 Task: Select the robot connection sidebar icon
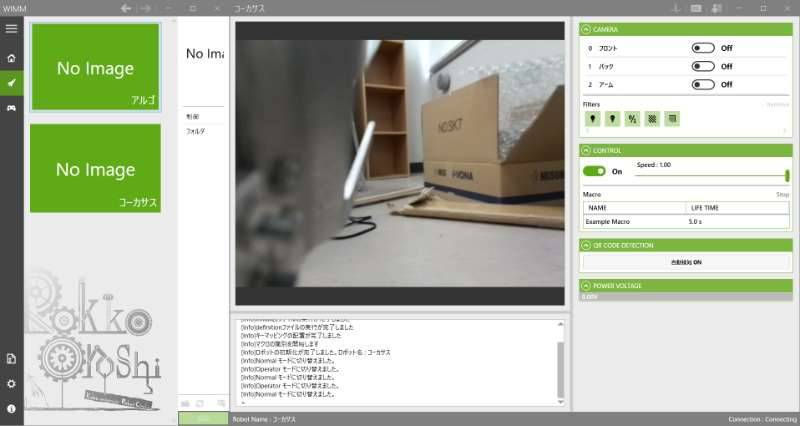[x=11, y=83]
